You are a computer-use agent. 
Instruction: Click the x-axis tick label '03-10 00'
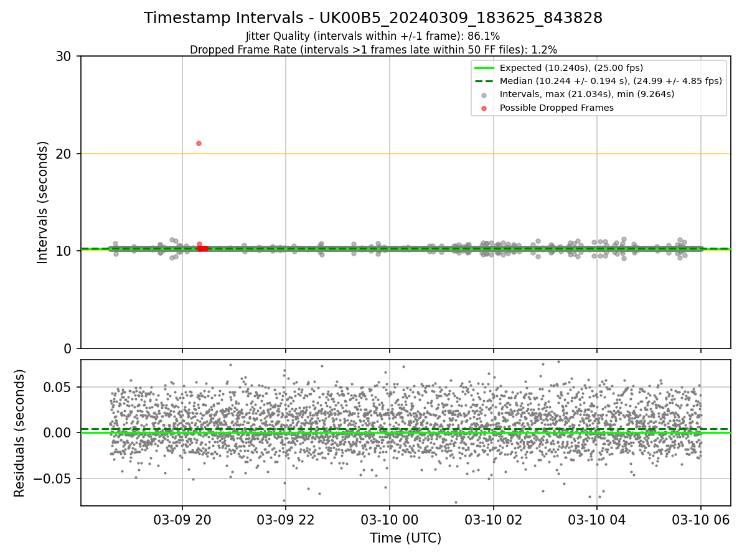(x=390, y=519)
